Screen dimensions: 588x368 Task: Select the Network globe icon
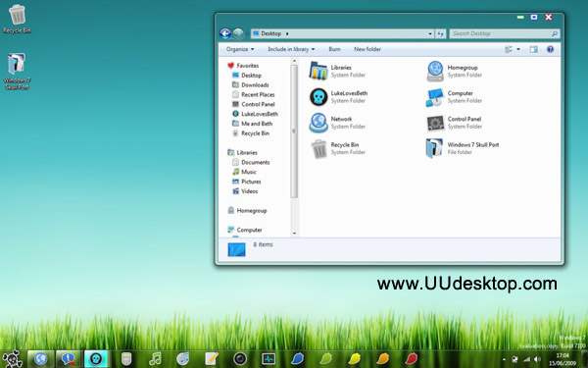tap(318, 123)
